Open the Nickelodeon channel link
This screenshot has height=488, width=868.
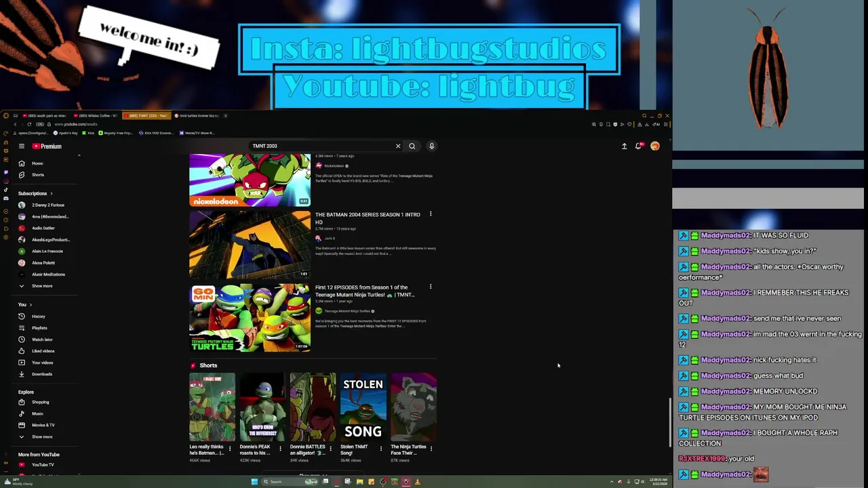pos(334,166)
